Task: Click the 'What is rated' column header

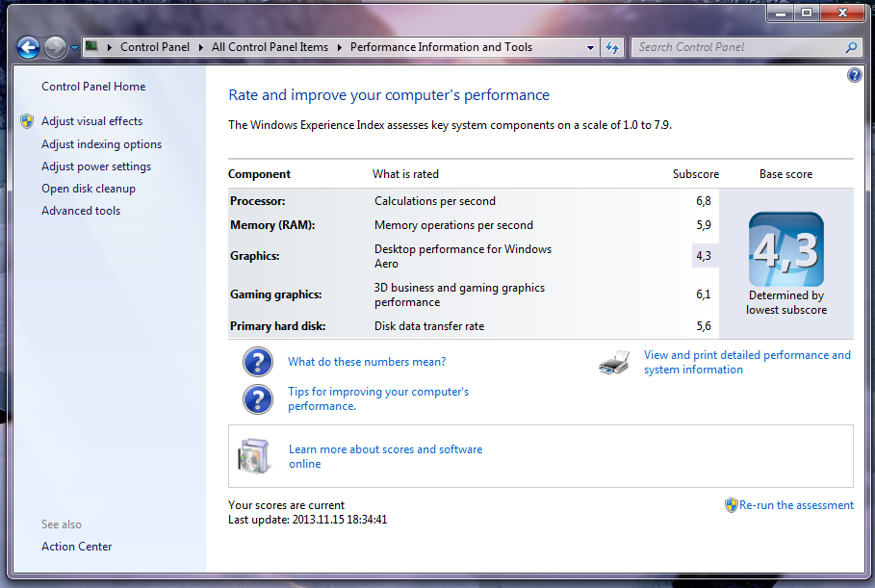Action: [x=405, y=174]
